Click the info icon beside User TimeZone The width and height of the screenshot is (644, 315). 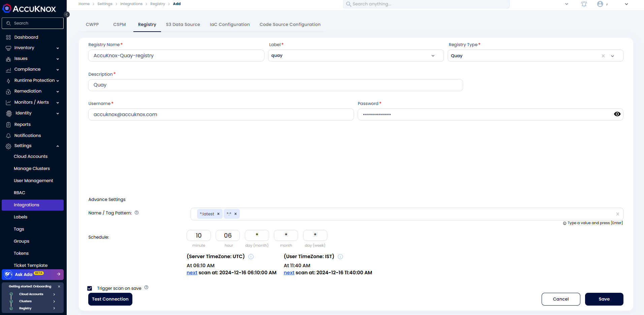click(x=340, y=256)
